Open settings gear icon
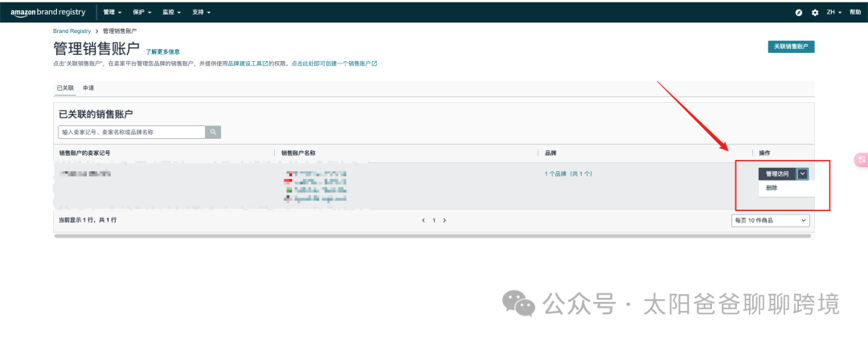 click(x=815, y=12)
